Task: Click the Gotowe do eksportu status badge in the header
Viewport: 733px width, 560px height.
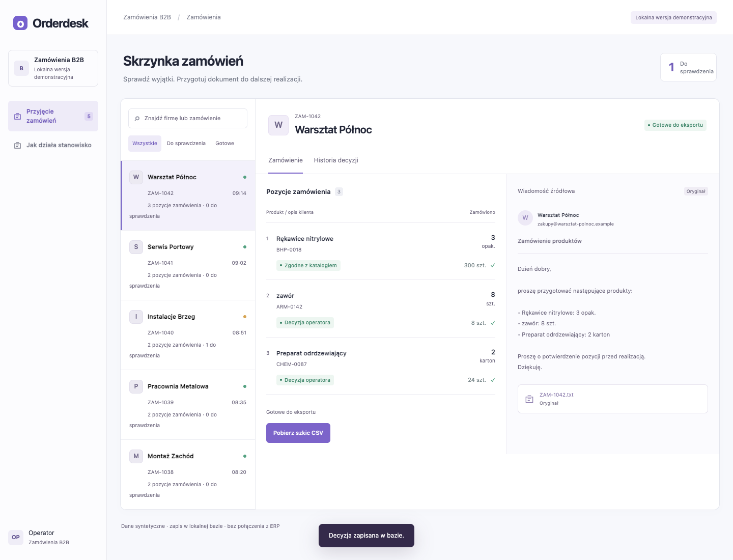Action: tap(675, 125)
